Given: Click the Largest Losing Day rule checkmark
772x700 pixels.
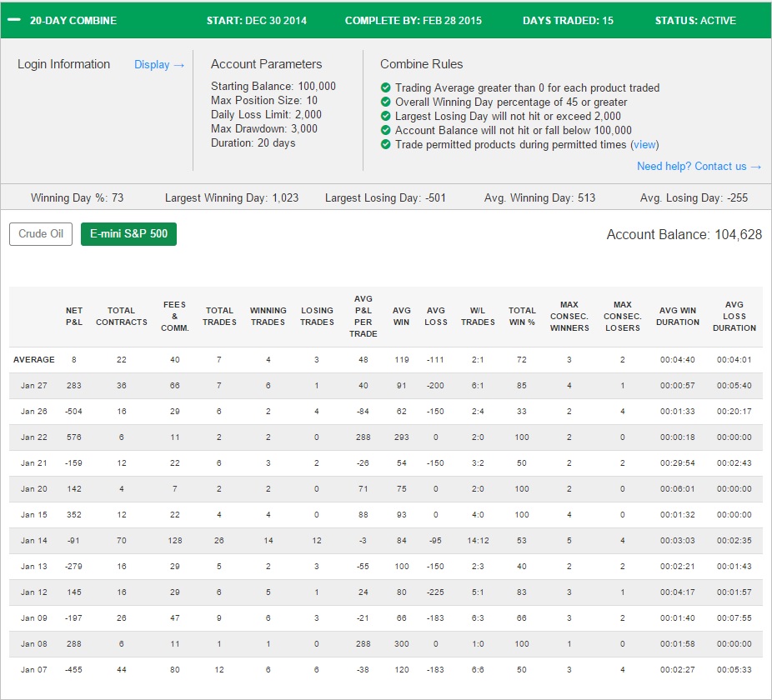Looking at the screenshot, I should coord(385,116).
